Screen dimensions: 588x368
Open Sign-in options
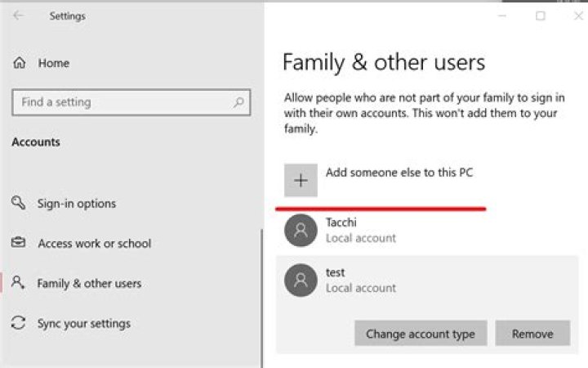click(77, 204)
